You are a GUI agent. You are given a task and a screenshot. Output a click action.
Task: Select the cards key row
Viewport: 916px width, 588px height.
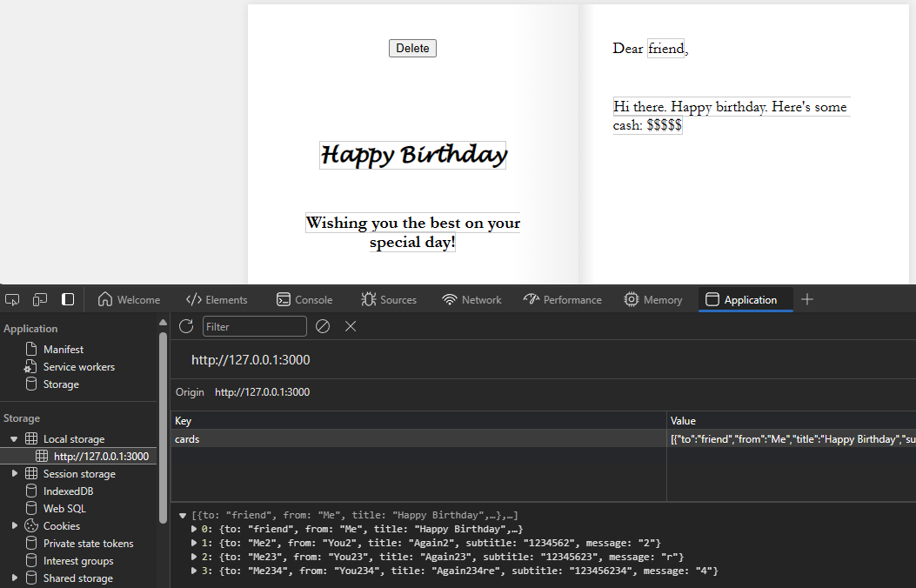tap(348, 438)
